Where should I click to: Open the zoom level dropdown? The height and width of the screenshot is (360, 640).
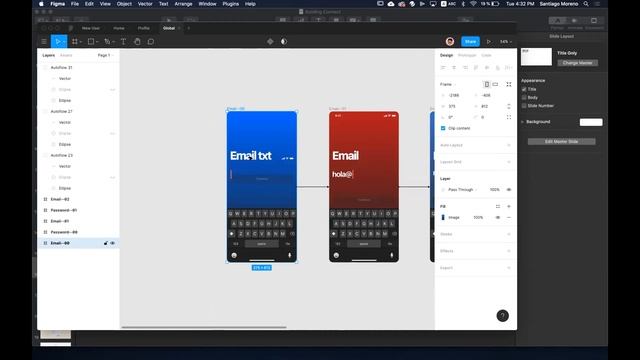pos(505,42)
